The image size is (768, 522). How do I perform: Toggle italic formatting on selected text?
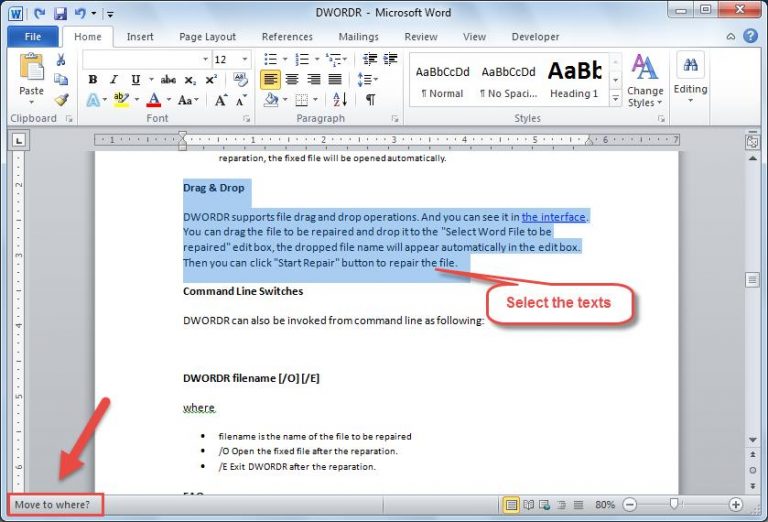pos(111,80)
